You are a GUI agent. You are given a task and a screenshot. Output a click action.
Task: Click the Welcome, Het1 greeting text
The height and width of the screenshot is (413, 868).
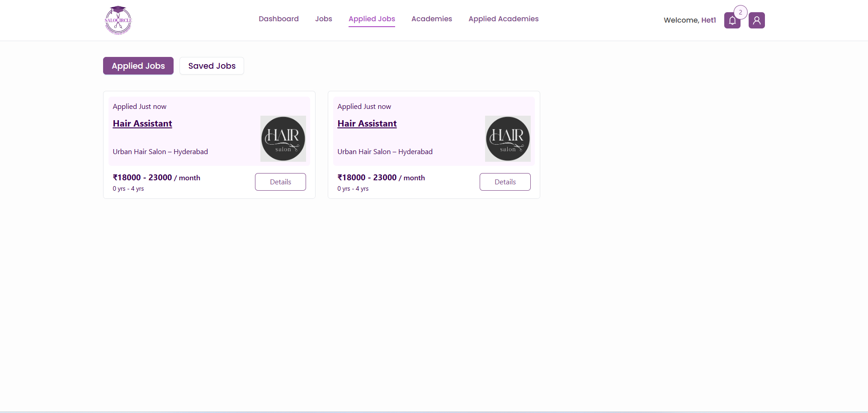[690, 20]
